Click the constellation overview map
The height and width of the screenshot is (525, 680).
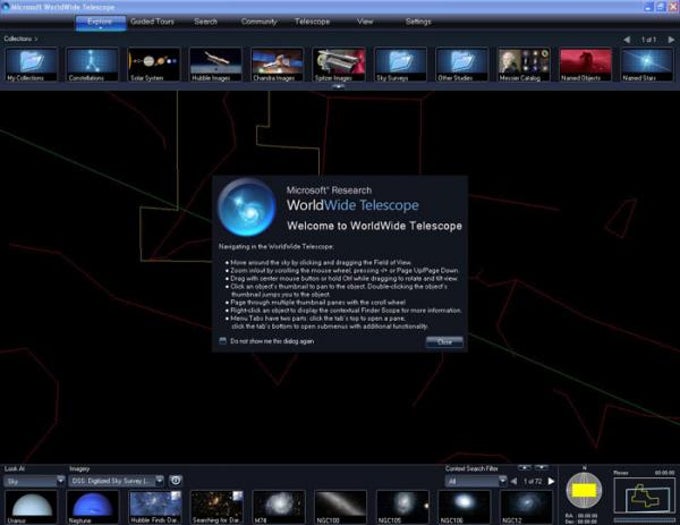pos(644,495)
